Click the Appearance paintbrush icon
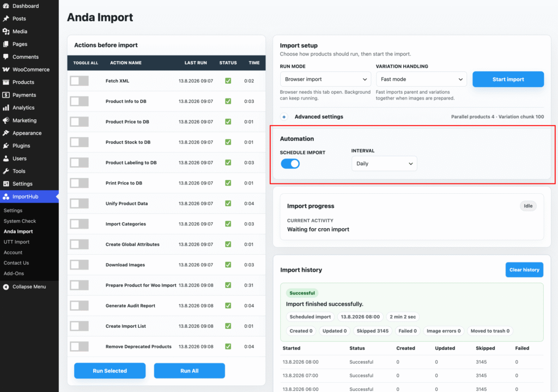 6,133
